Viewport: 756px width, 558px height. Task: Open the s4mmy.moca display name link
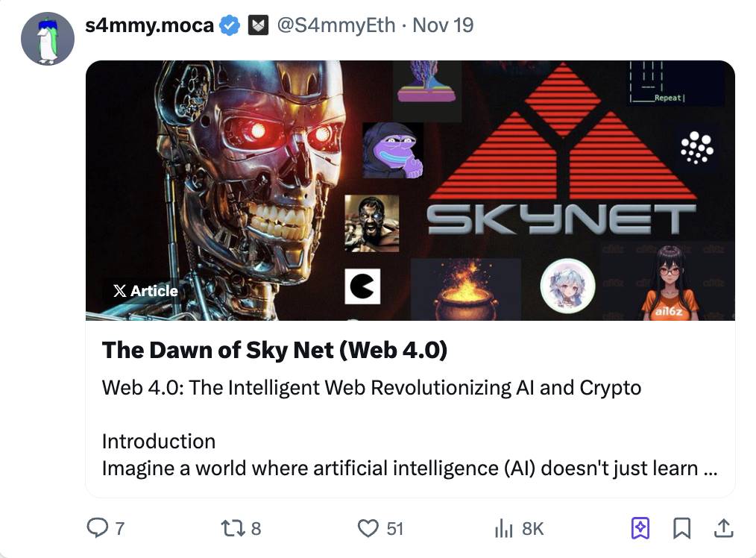point(149,25)
